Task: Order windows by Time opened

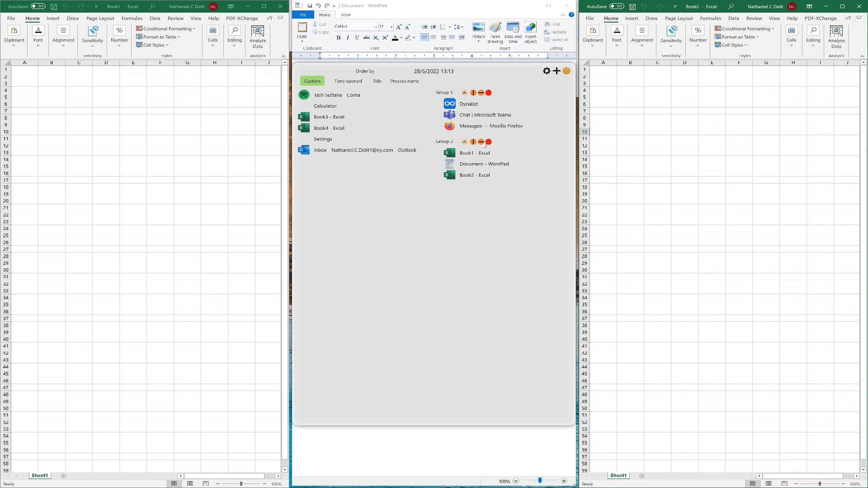Action: (x=348, y=81)
